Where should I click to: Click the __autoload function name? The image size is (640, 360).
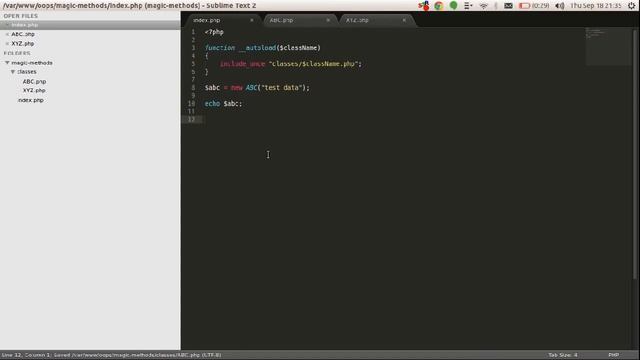click(x=258, y=48)
